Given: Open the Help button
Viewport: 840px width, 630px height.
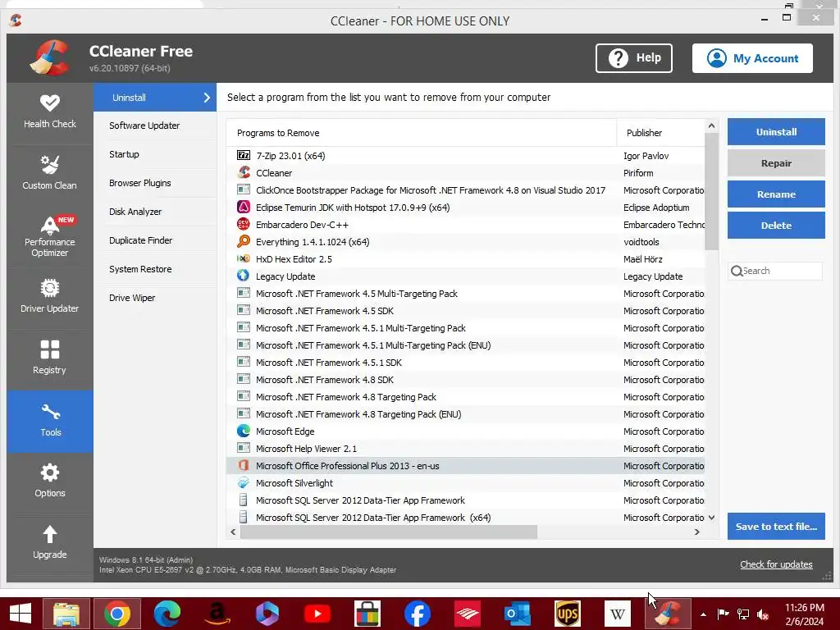Looking at the screenshot, I should [x=634, y=58].
